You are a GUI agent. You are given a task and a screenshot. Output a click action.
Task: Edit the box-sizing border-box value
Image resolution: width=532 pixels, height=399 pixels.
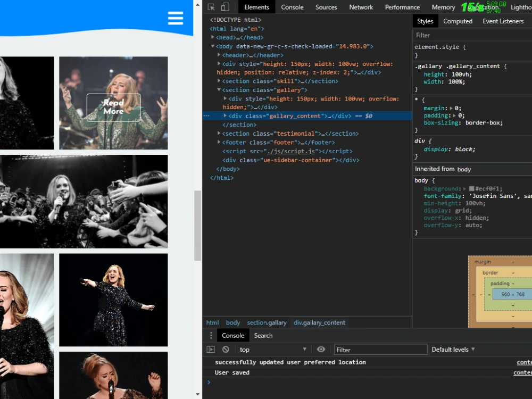[x=484, y=123]
